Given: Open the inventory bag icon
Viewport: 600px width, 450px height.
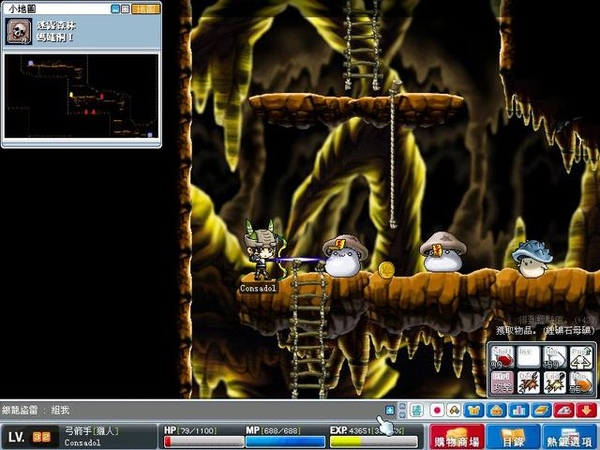Looking at the screenshot, I should coord(496,411).
